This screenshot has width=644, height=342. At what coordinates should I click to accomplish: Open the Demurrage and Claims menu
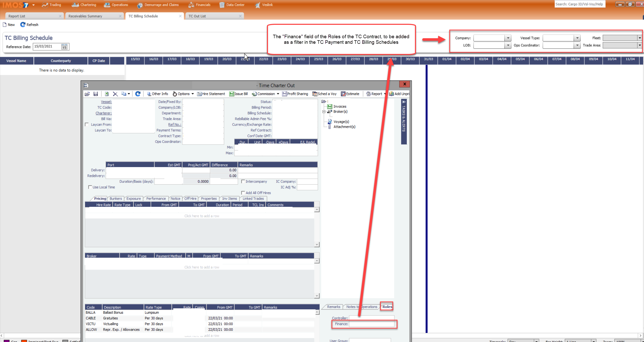[158, 5]
